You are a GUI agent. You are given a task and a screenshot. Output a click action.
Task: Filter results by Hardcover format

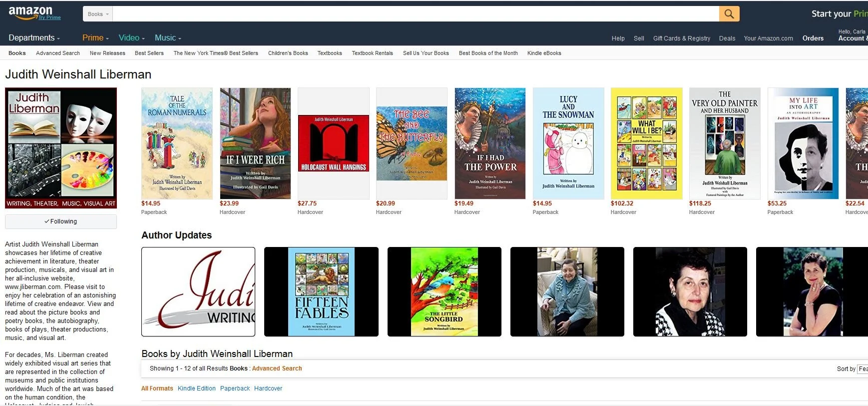coord(268,388)
